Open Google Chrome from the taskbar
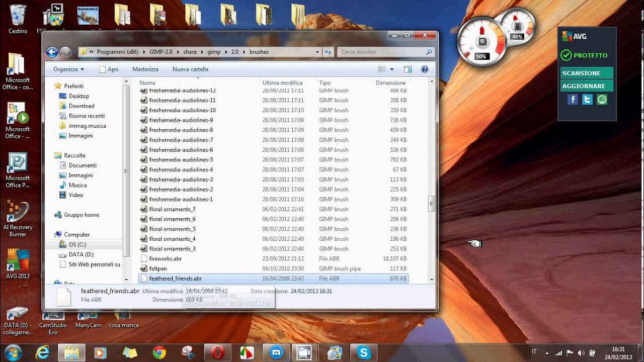This screenshot has height=362, width=644. (x=159, y=353)
